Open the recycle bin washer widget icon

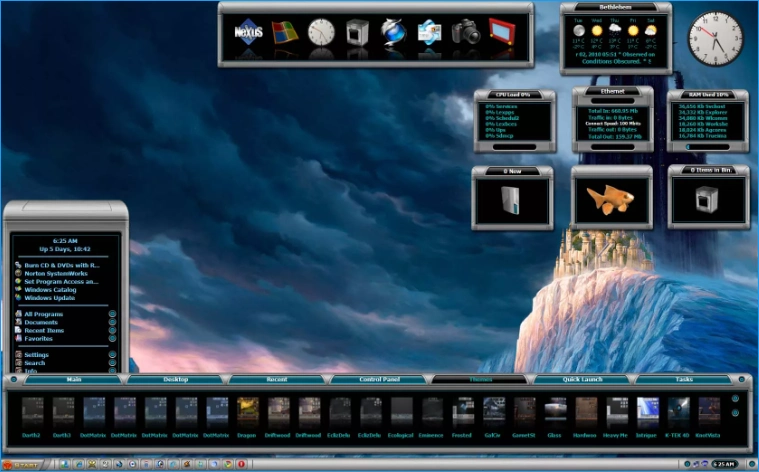(706, 199)
